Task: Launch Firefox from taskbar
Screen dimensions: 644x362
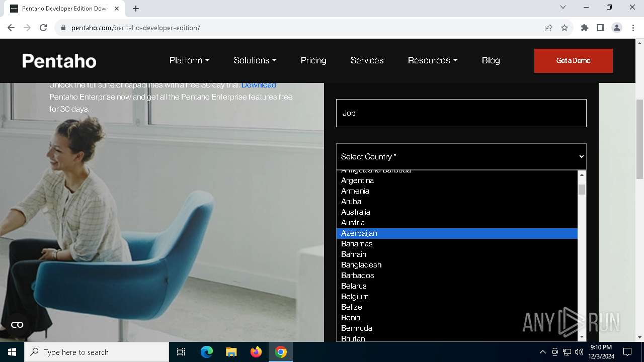Action: (256, 352)
